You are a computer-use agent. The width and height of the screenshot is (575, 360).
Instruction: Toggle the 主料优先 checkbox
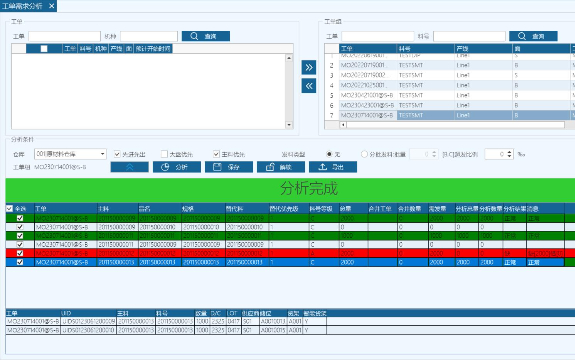tap(216, 154)
